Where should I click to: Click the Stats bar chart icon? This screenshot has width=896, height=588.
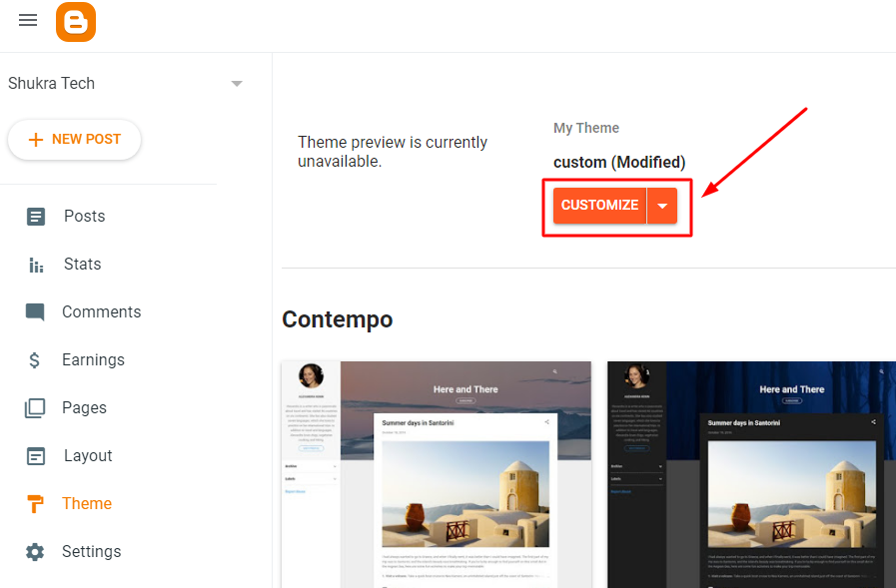[x=35, y=265]
